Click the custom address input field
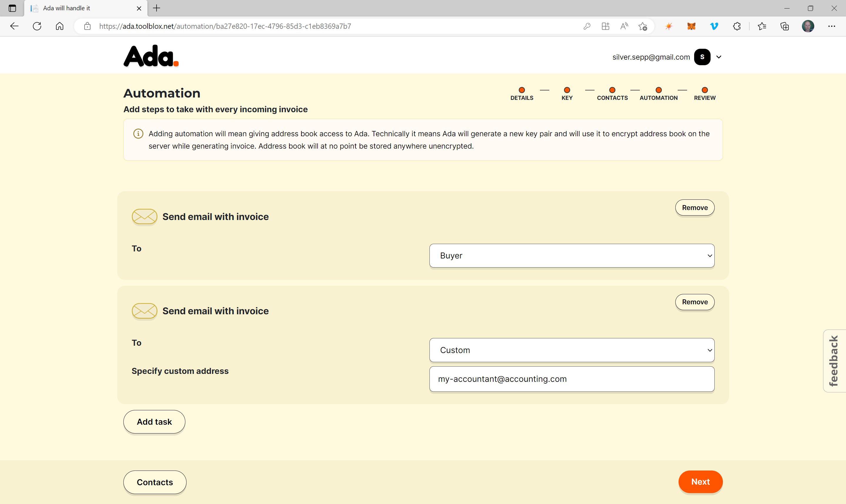 tap(572, 379)
